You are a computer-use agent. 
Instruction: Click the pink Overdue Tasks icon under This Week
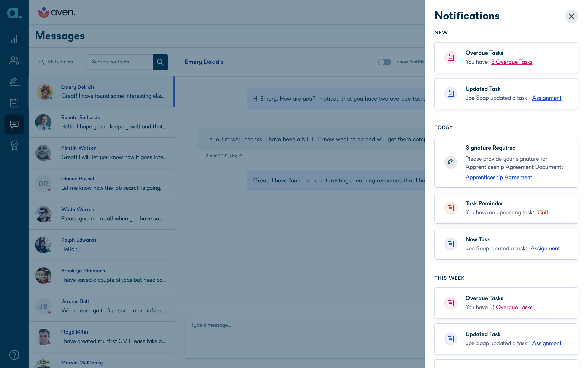pos(451,303)
